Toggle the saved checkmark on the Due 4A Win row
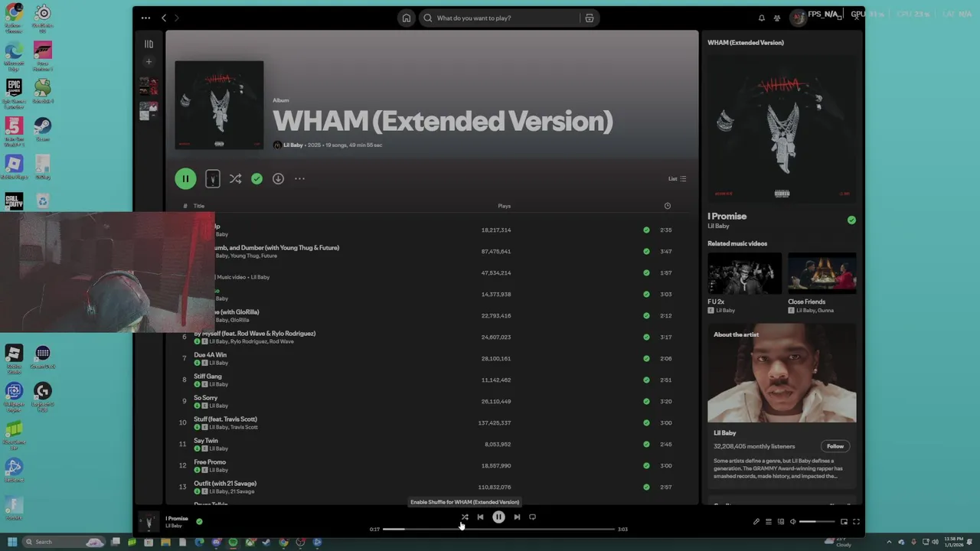Viewport: 980px width, 551px height. coord(646,358)
